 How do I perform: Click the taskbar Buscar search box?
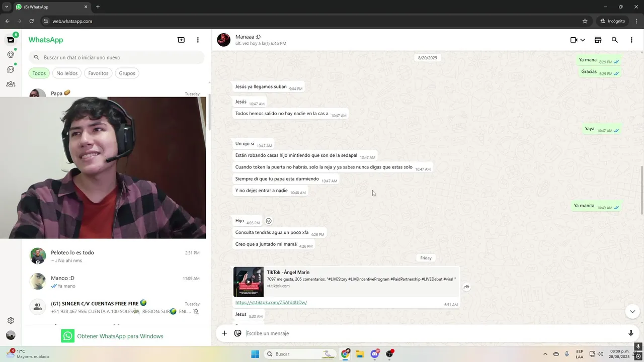tap(301, 354)
